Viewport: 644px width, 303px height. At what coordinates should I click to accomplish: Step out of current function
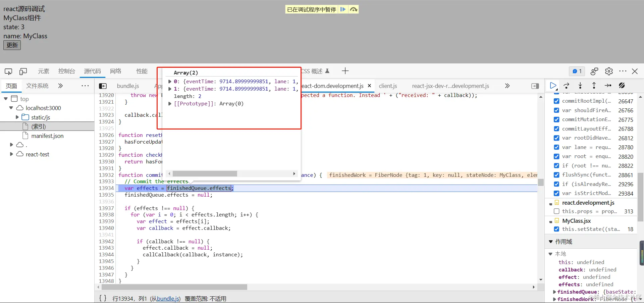pos(594,86)
